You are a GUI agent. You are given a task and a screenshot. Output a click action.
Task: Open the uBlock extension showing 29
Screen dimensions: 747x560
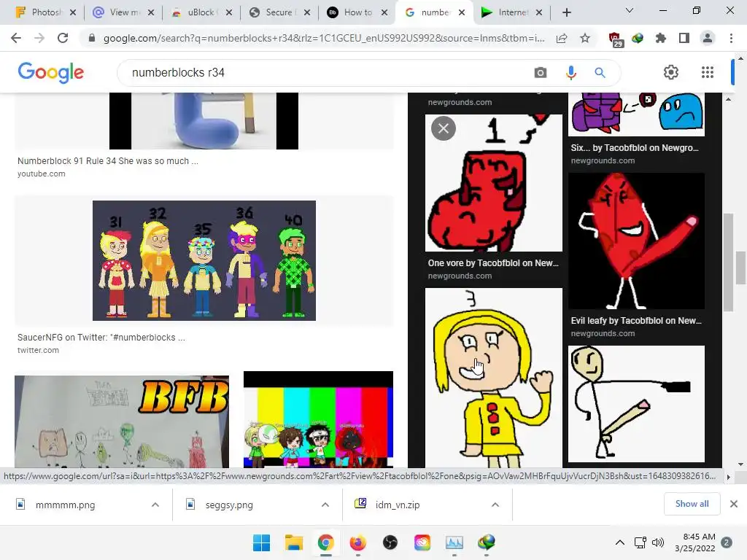(x=615, y=39)
